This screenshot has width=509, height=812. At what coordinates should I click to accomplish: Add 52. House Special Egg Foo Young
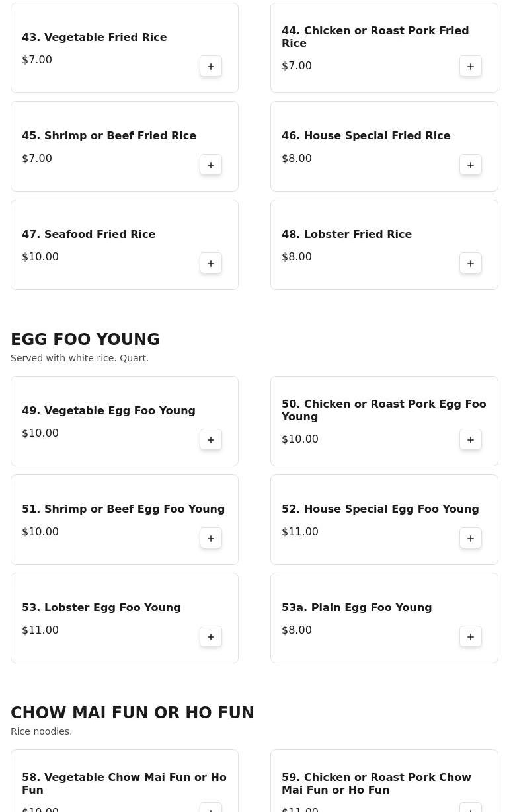pos(471,538)
